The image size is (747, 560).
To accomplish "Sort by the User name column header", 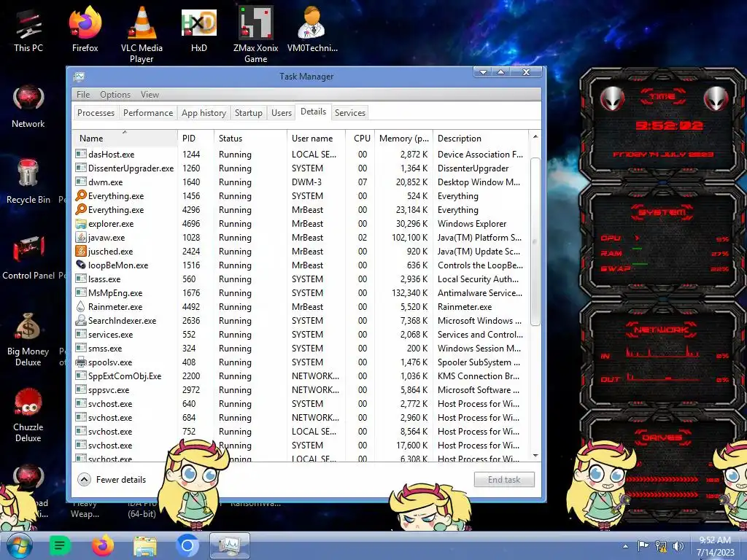I will click(x=317, y=138).
